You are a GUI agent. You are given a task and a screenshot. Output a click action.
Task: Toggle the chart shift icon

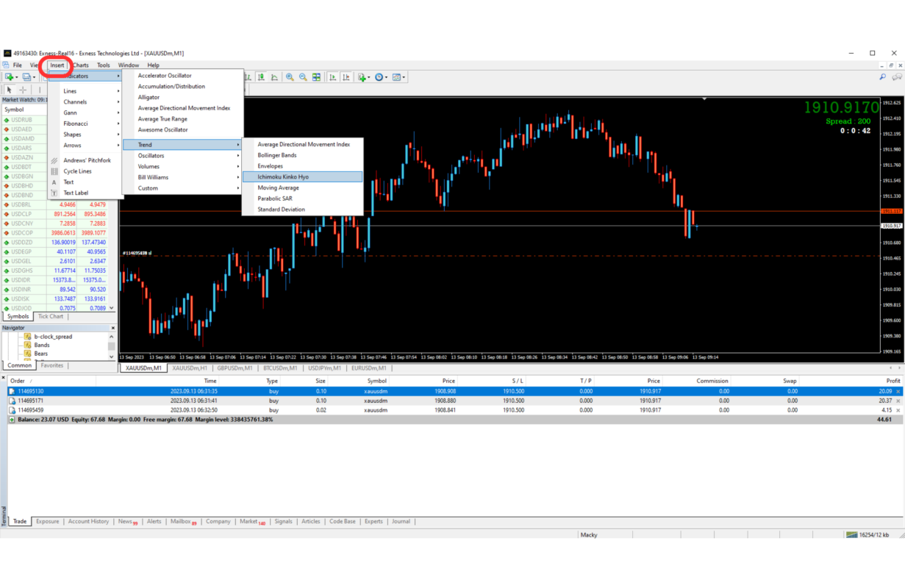pos(346,77)
